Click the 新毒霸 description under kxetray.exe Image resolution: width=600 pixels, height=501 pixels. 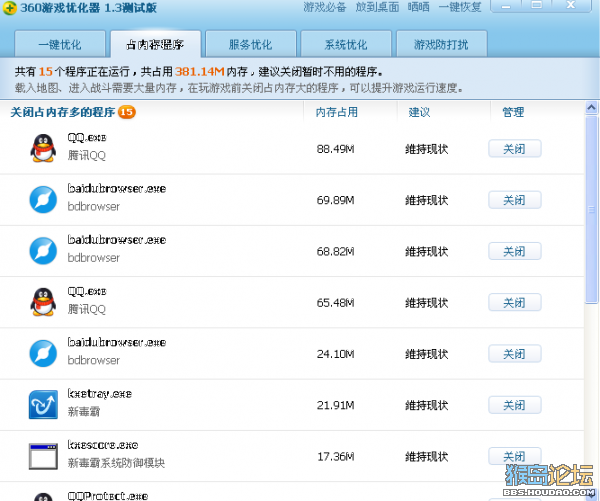tap(84, 411)
